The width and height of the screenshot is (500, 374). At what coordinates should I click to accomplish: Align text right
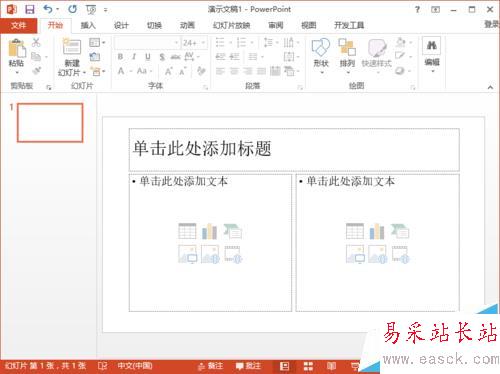(x=248, y=71)
